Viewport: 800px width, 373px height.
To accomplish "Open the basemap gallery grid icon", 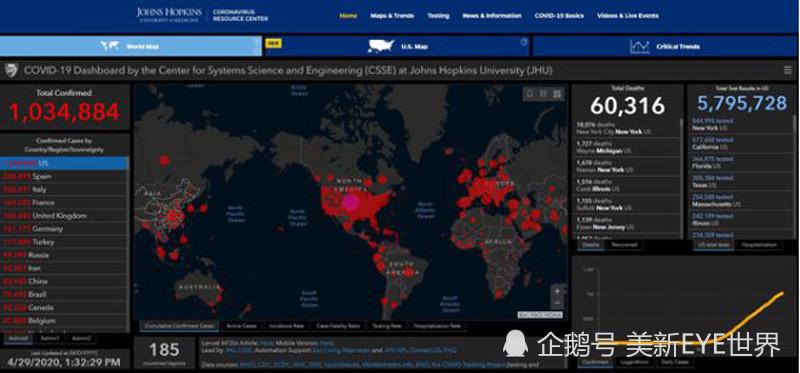I will (x=557, y=94).
